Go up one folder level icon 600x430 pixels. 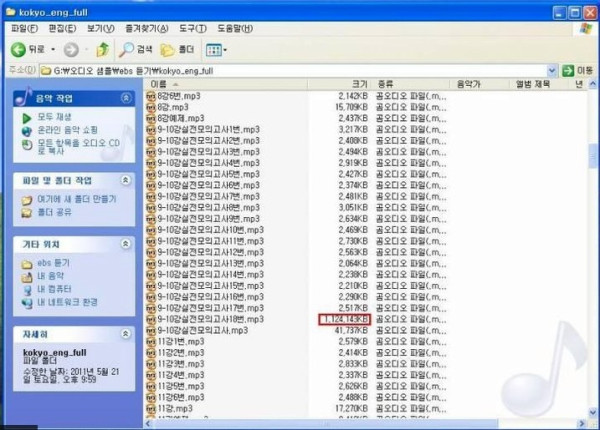102,50
